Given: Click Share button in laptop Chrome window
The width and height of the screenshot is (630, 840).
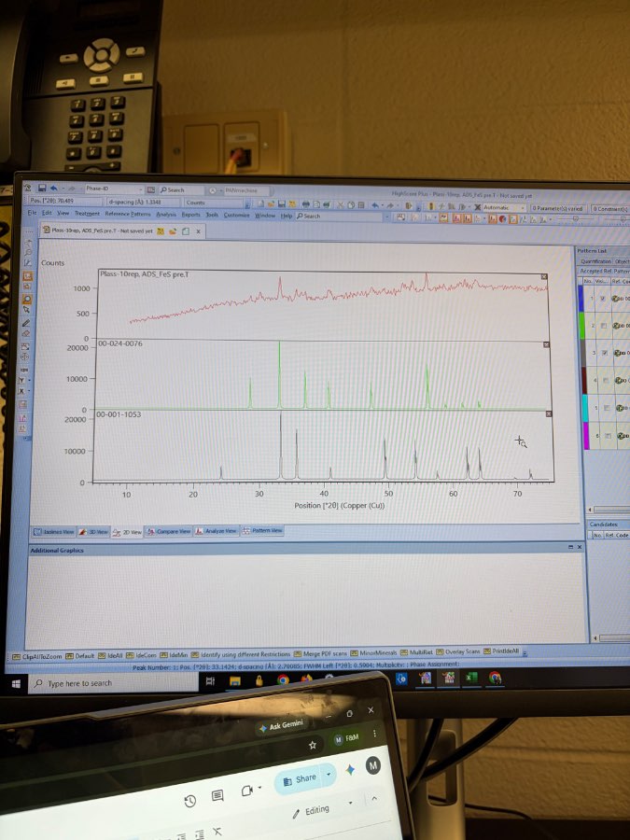Looking at the screenshot, I should (299, 779).
